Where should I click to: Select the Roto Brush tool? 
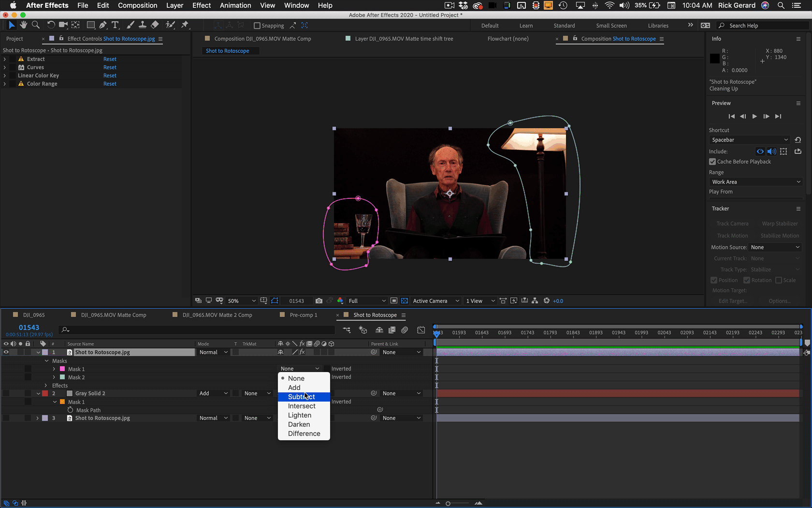[170, 25]
